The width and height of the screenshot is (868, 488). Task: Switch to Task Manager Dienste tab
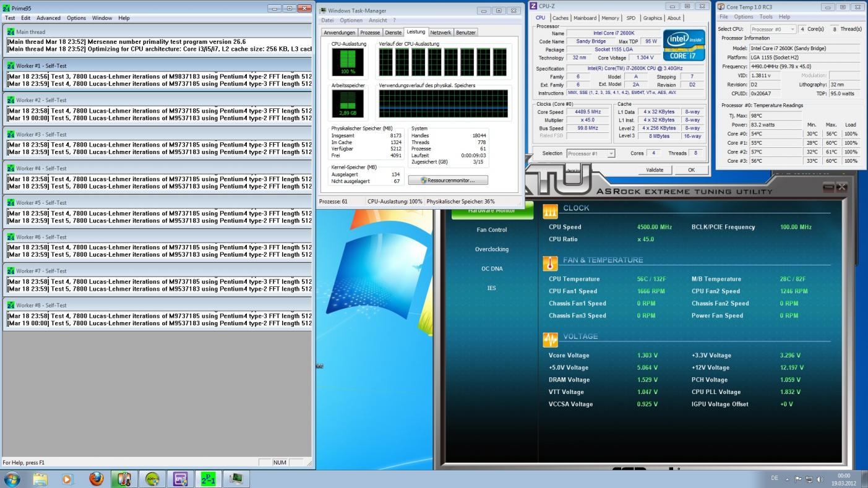pyautogui.click(x=393, y=32)
